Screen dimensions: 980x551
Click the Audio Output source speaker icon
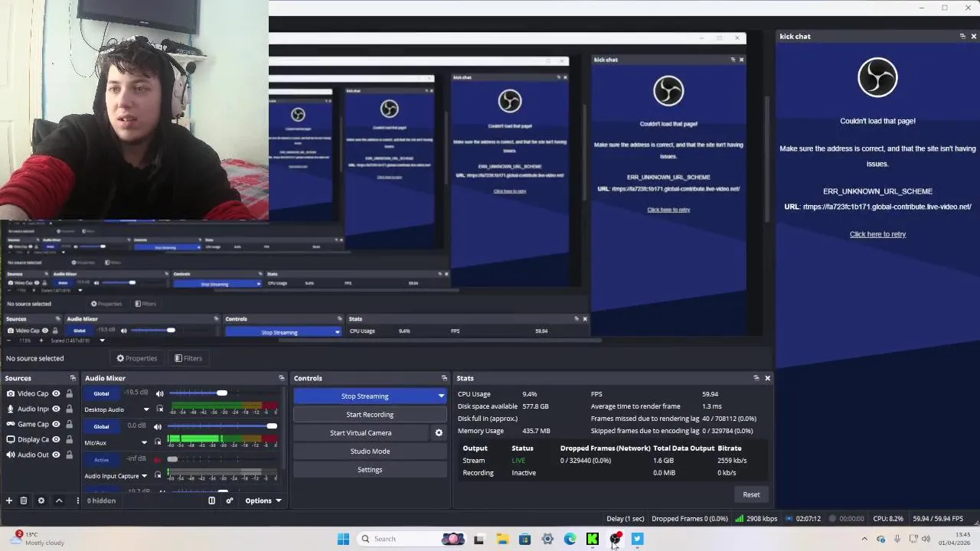point(10,455)
